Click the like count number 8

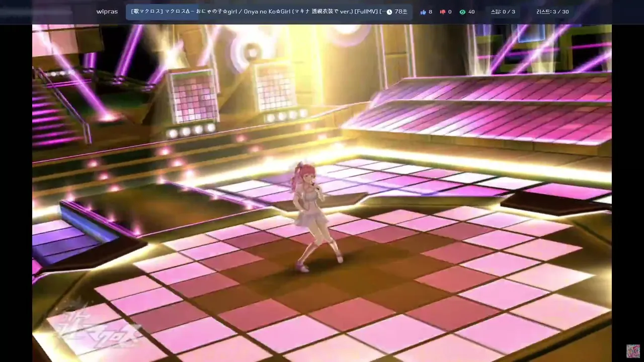[x=430, y=12]
